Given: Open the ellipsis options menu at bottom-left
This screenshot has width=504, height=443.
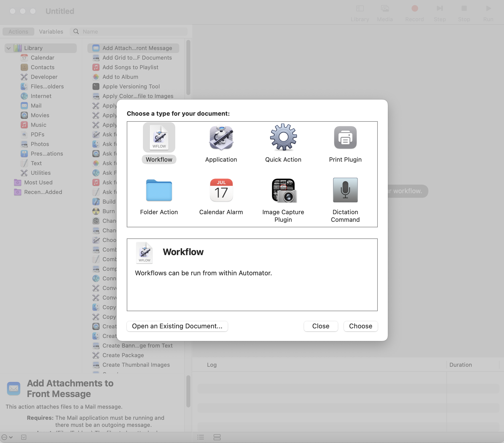Looking at the screenshot, I should coord(7,437).
